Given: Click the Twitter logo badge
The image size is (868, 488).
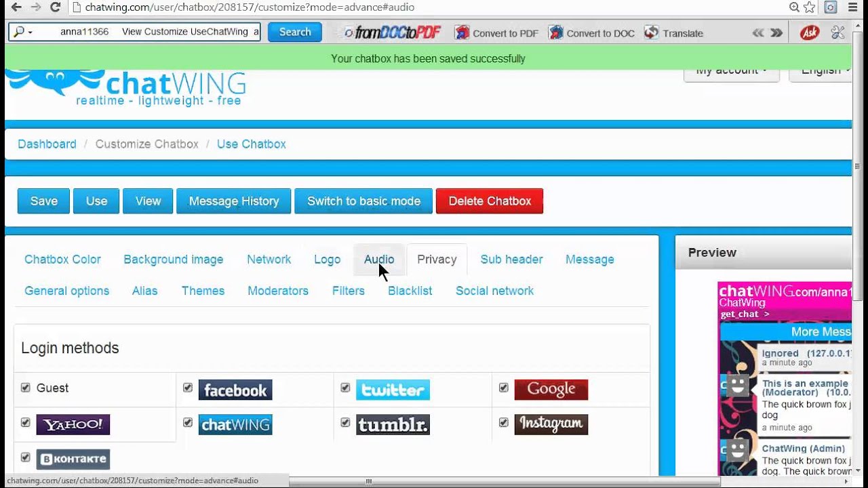Looking at the screenshot, I should [x=393, y=390].
